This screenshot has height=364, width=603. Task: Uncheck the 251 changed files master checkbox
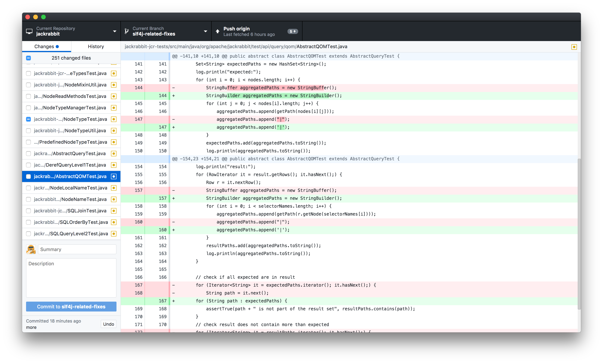point(28,58)
